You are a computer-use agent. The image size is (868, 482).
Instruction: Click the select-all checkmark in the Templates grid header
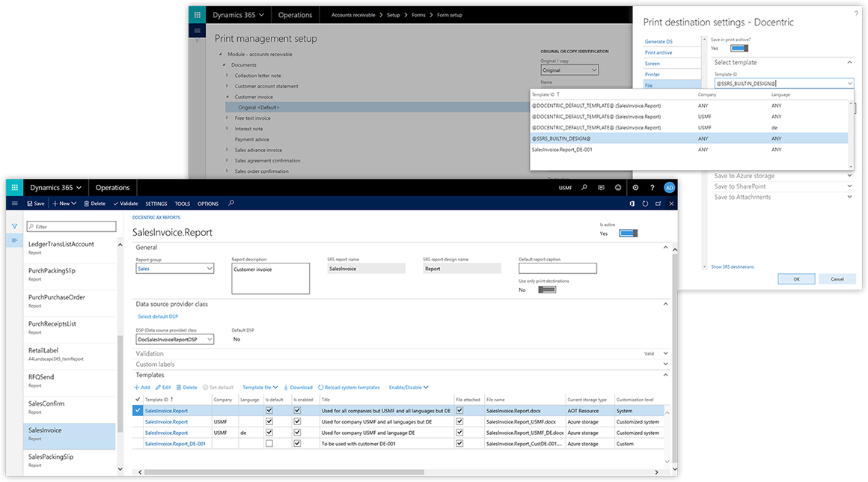tap(138, 399)
